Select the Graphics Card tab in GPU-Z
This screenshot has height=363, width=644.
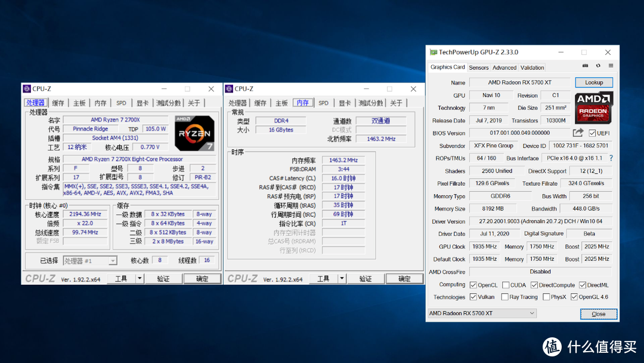[447, 67]
